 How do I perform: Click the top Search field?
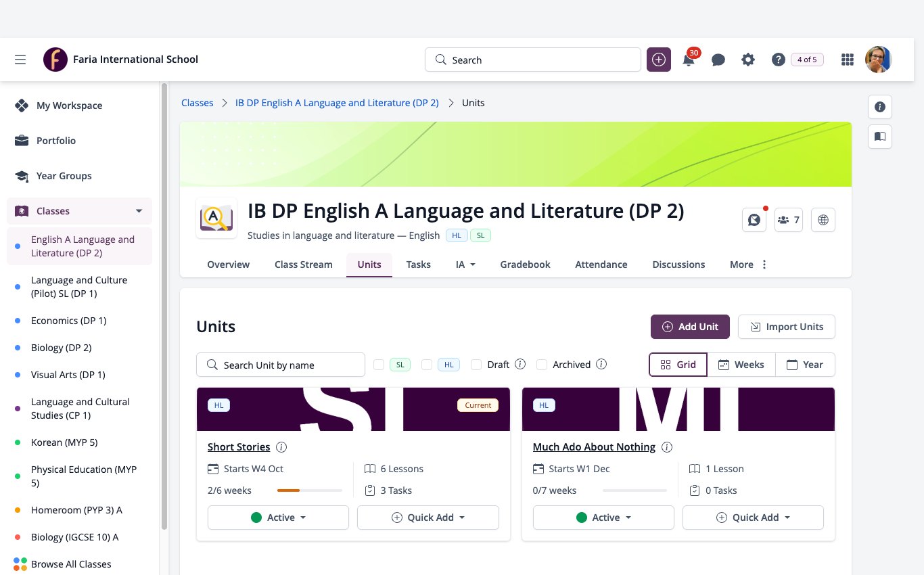[533, 60]
